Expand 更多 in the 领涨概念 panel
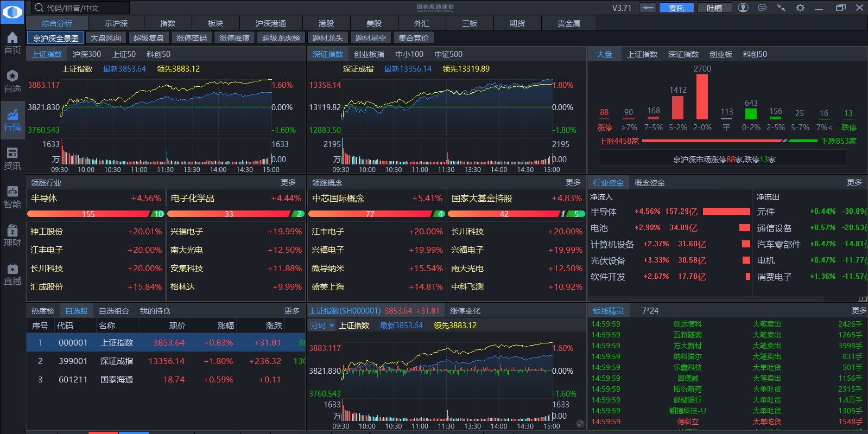Image resolution: width=868 pixels, height=434 pixels. tap(573, 183)
